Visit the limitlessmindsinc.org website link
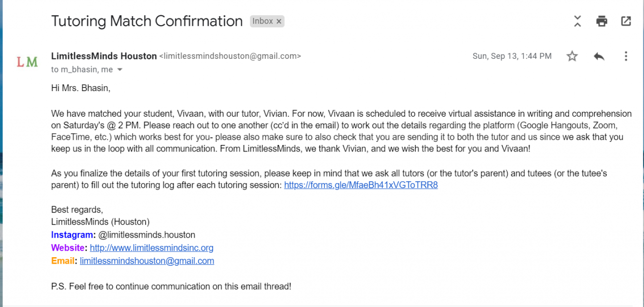 (x=151, y=248)
